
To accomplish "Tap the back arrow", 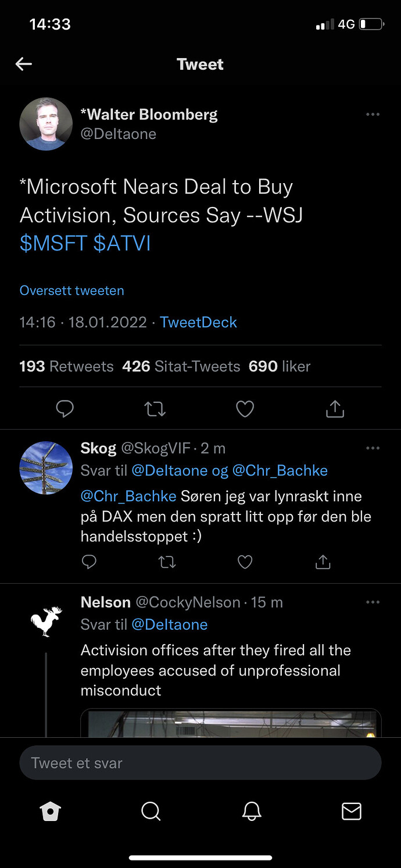I will click(24, 64).
